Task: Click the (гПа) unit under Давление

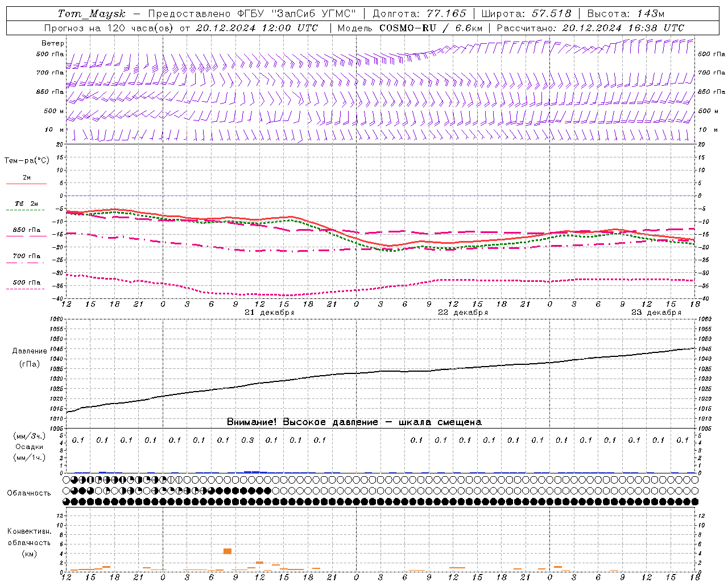Action: tap(30, 364)
